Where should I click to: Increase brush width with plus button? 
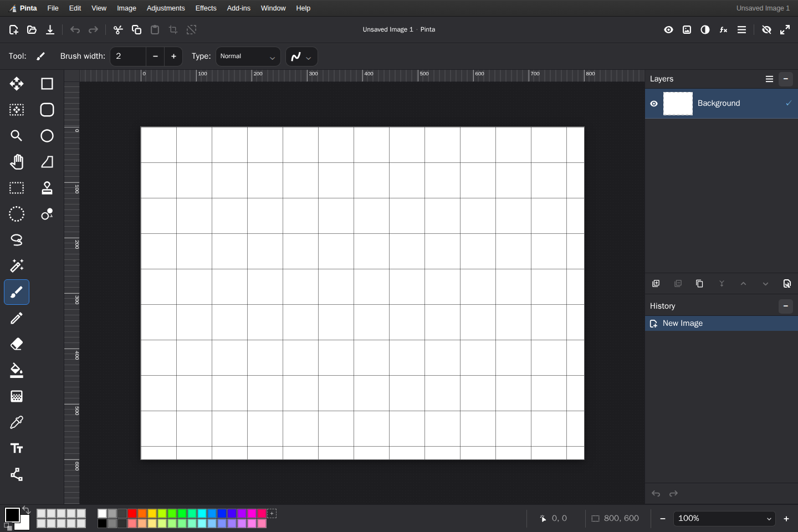173,57
